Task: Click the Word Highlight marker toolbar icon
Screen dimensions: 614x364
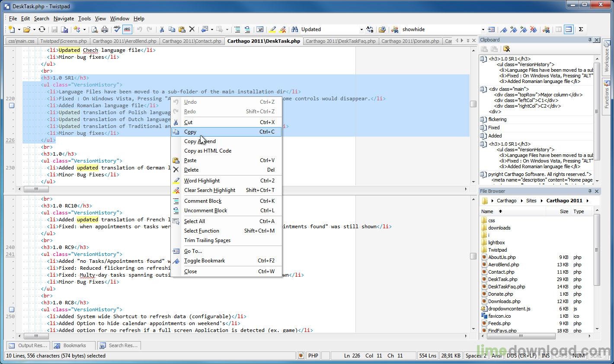Action: coord(272,29)
